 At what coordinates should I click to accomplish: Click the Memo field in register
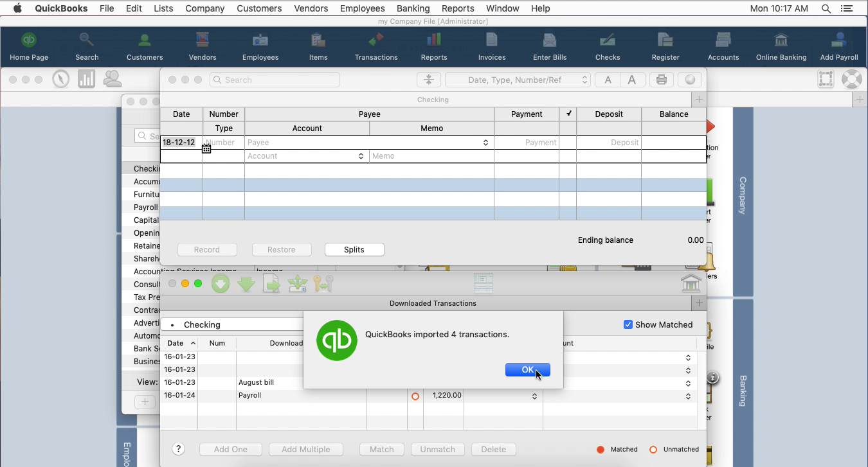(x=431, y=156)
